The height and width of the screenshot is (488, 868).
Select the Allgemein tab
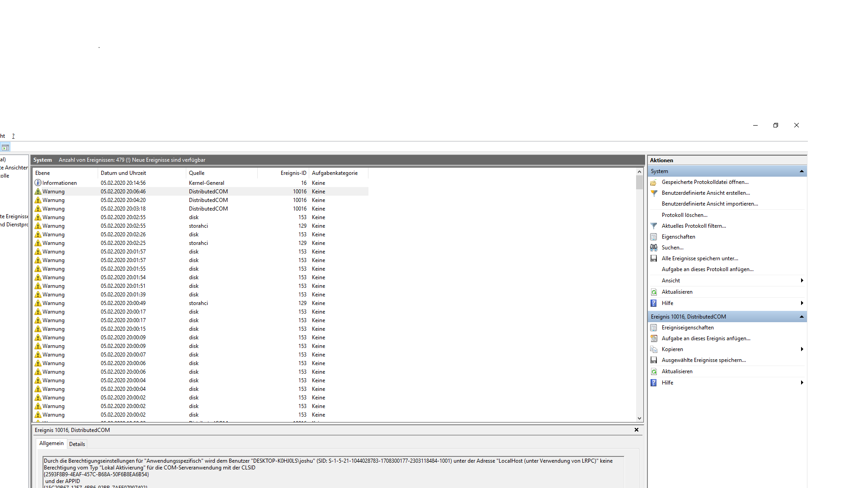tap(52, 444)
